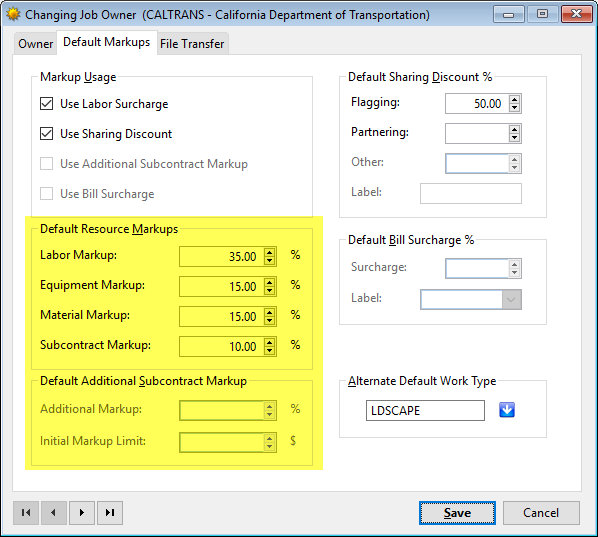Increase Flagging discount with up spinner

(514, 99)
